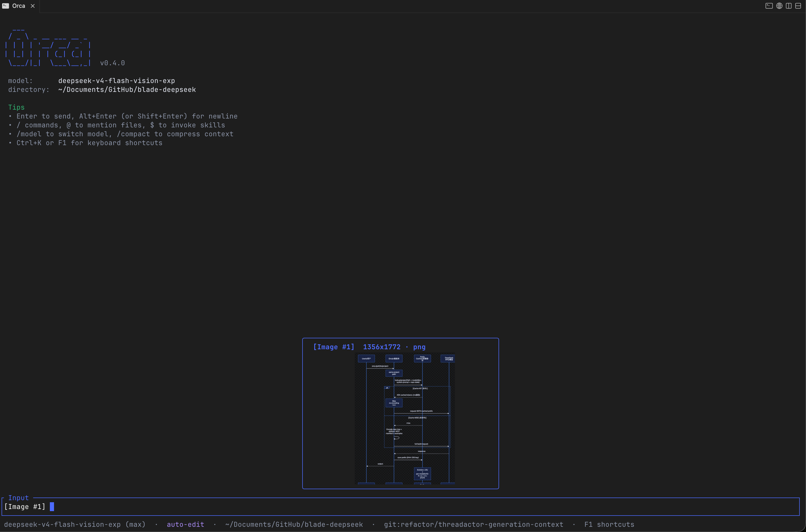This screenshot has width=806, height=532.
Task: Click the terminal icon in Orca tab
Action: 5,6
